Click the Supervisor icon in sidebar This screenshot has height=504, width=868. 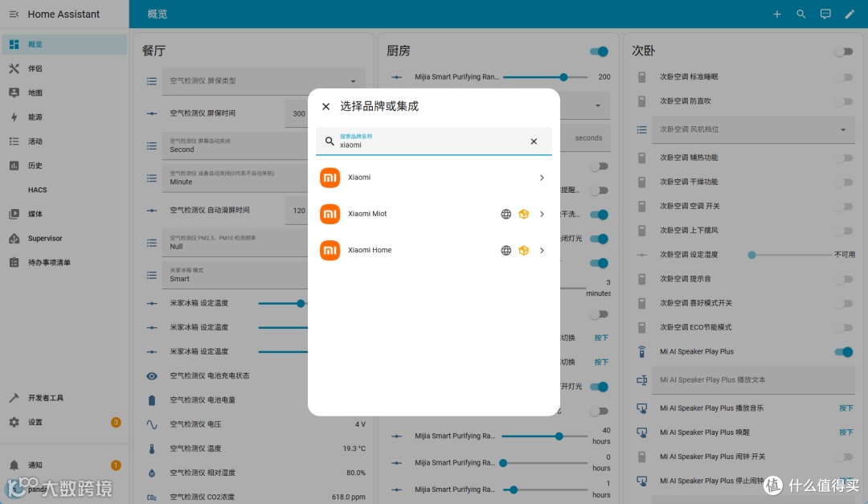[x=14, y=238]
